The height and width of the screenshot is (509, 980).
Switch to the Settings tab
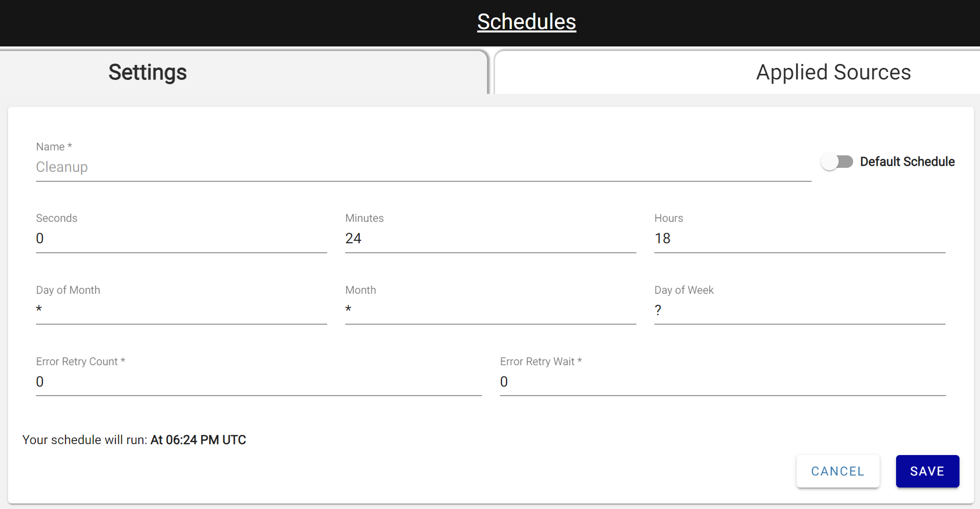coord(148,72)
